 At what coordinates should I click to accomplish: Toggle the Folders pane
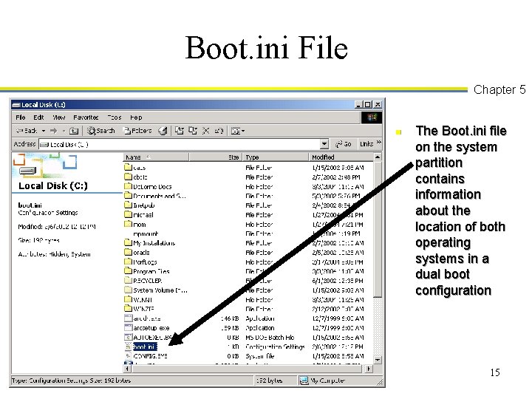[137, 131]
